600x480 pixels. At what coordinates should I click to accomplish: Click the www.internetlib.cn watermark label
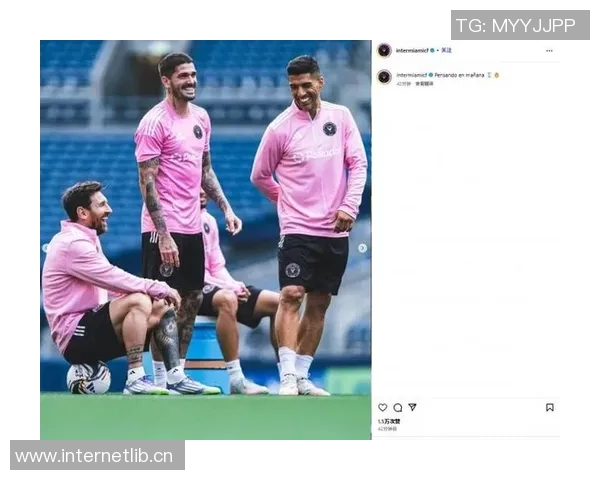coord(97,455)
